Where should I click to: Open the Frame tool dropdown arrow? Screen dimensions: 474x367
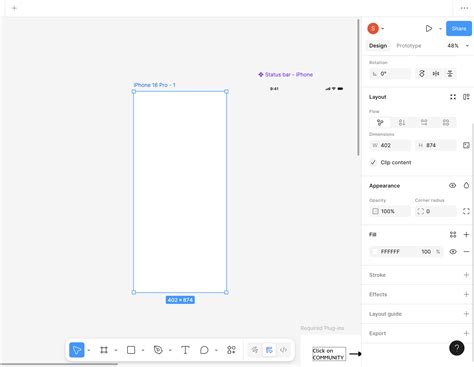click(x=116, y=350)
